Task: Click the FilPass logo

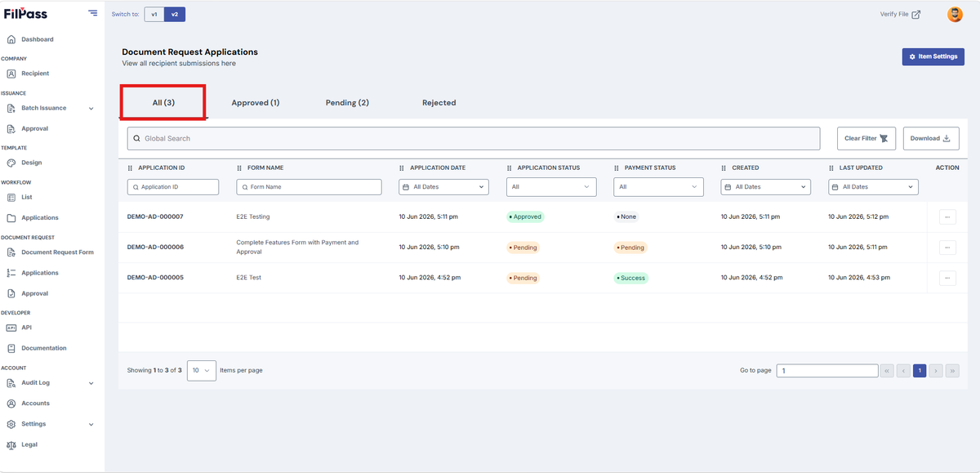Action: tap(25, 14)
